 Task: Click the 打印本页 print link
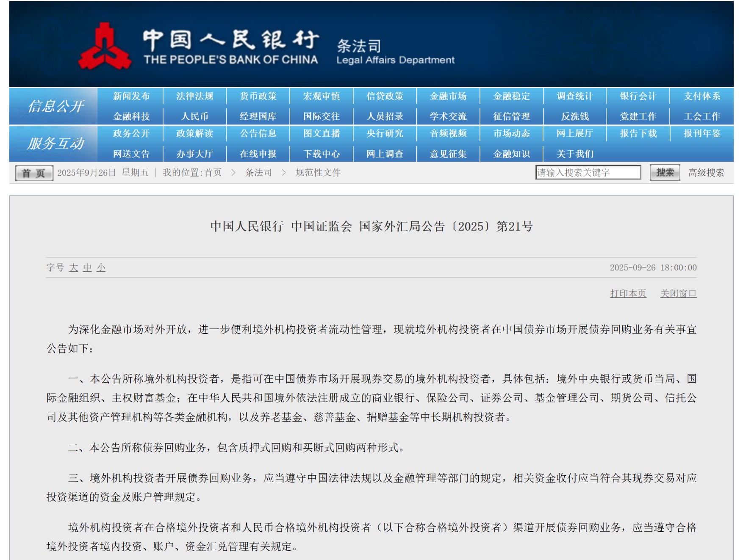click(x=628, y=293)
